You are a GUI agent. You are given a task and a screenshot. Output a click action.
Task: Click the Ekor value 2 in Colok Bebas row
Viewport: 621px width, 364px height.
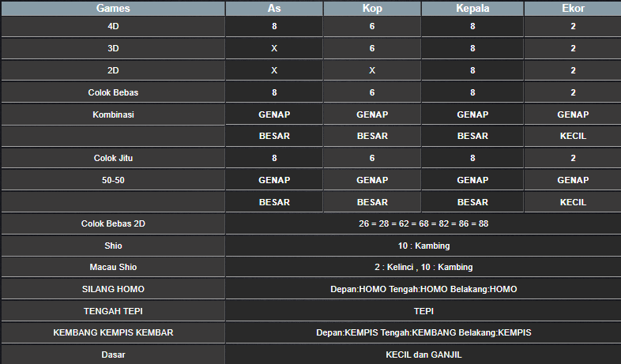pos(573,92)
